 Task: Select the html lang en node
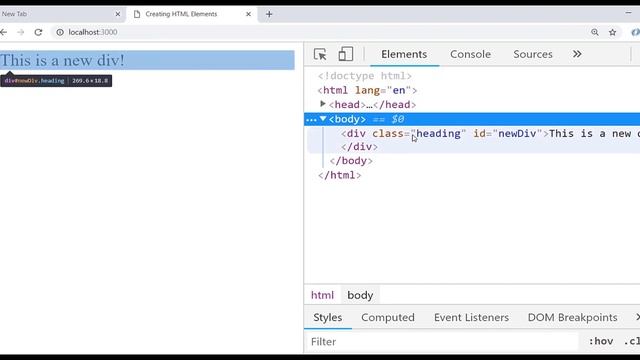pyautogui.click(x=367, y=90)
